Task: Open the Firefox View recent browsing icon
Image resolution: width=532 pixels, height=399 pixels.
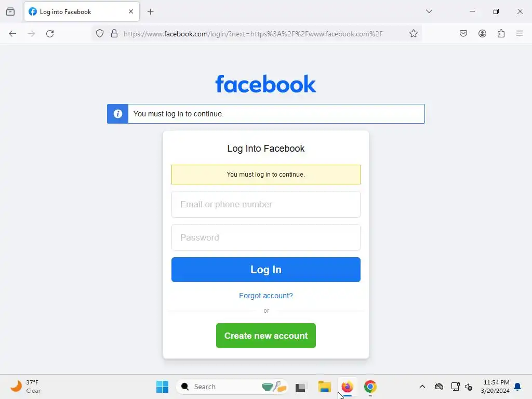Action: [10, 11]
